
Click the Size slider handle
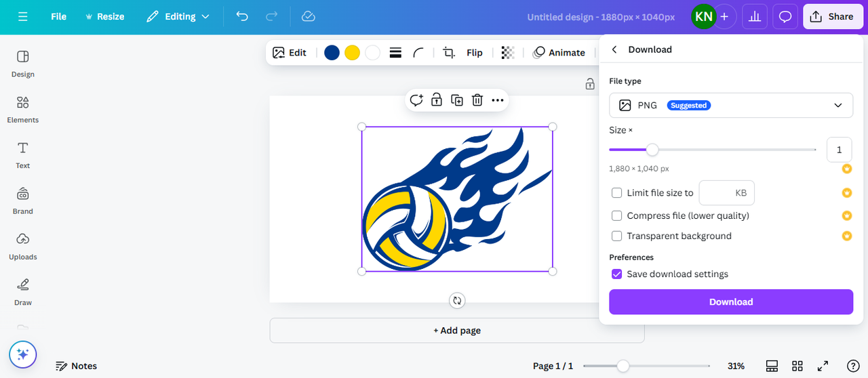[652, 150]
